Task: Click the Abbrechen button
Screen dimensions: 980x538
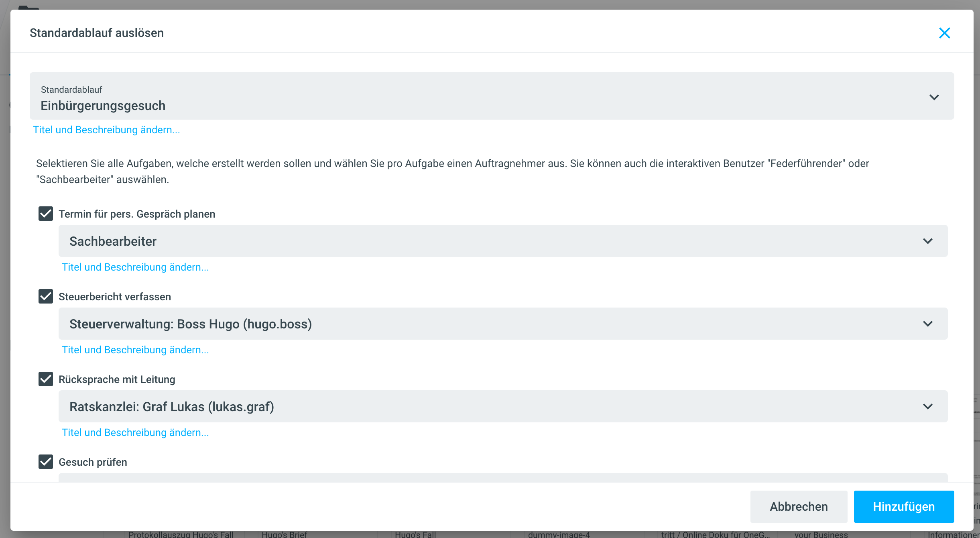Action: [799, 507]
